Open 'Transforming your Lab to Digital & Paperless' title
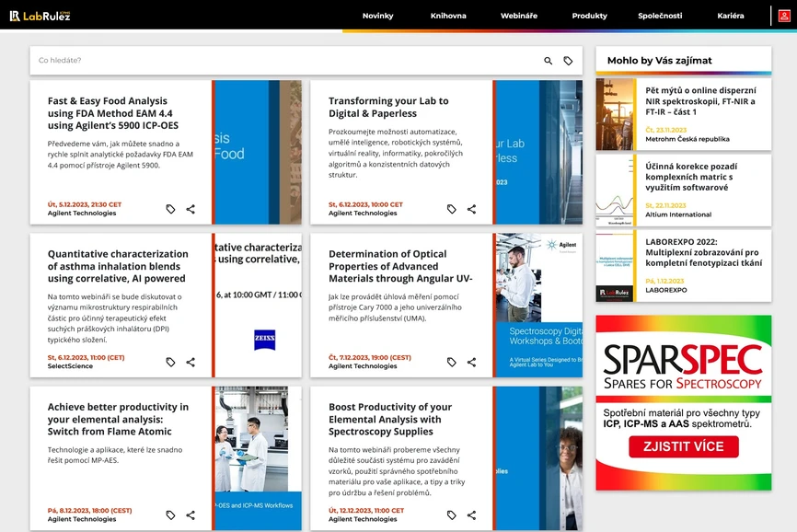797x532 pixels. coord(388,107)
